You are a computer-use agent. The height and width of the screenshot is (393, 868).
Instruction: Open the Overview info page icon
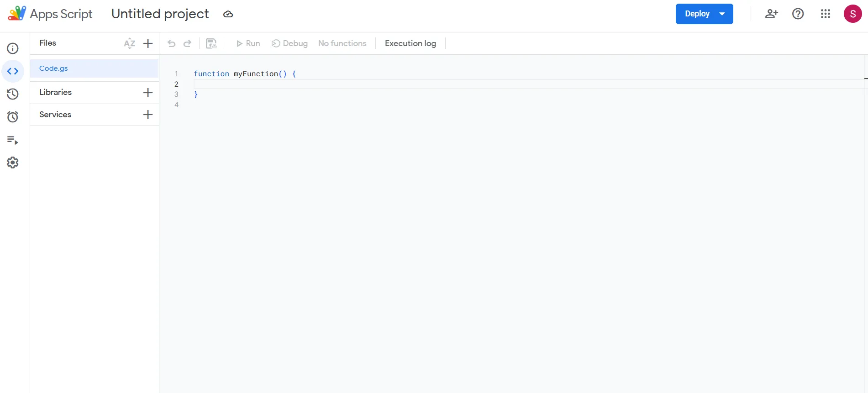tap(13, 48)
